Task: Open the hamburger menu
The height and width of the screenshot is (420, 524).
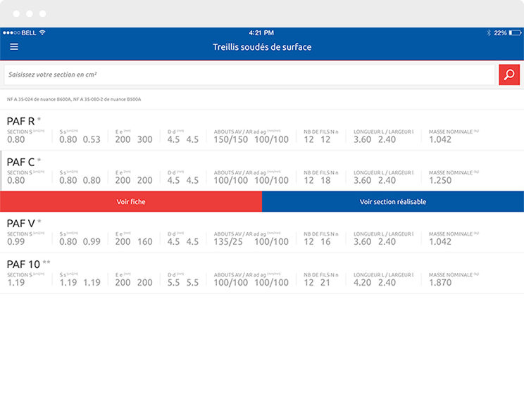Action: [x=14, y=46]
